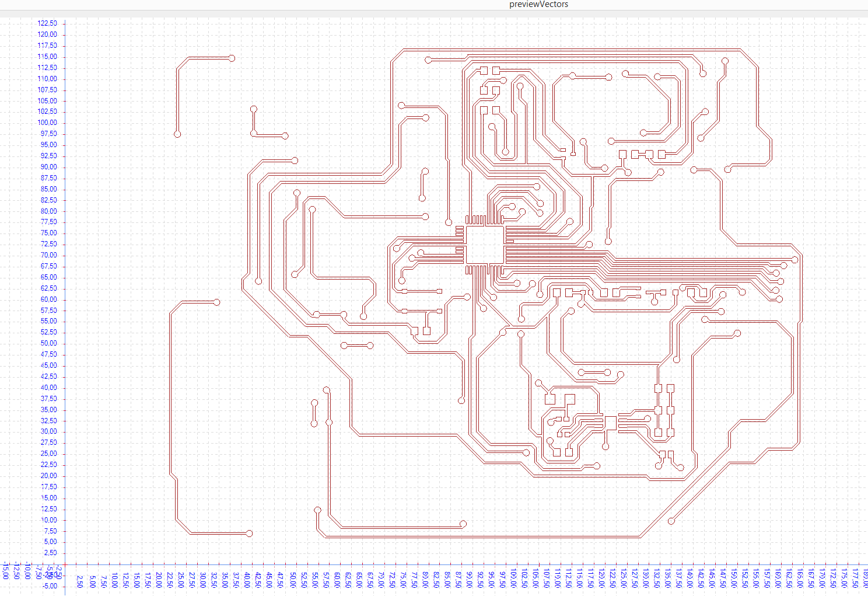Click the 10,00 label on the vertical axis
The image size is (868, 596).
click(49, 520)
